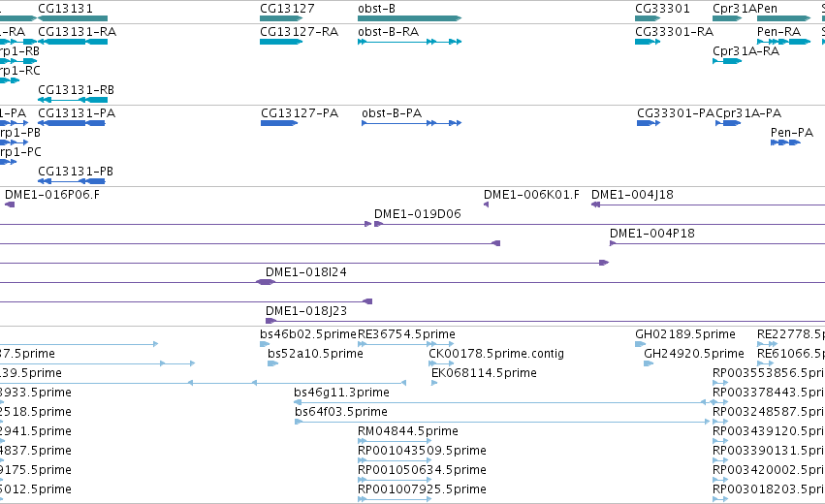Screen dimensions: 825x504
Task: Click the CG33301 gene arrow
Action: click(648, 18)
